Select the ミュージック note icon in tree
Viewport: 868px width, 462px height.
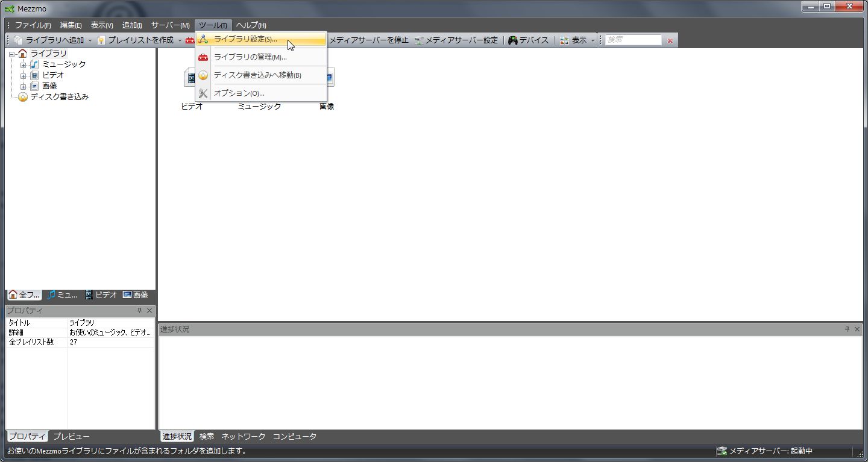click(34, 64)
